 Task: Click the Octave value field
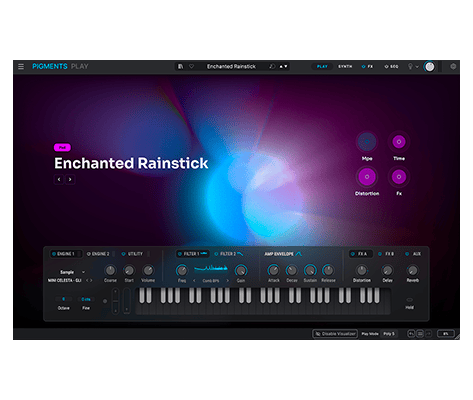[x=63, y=299]
